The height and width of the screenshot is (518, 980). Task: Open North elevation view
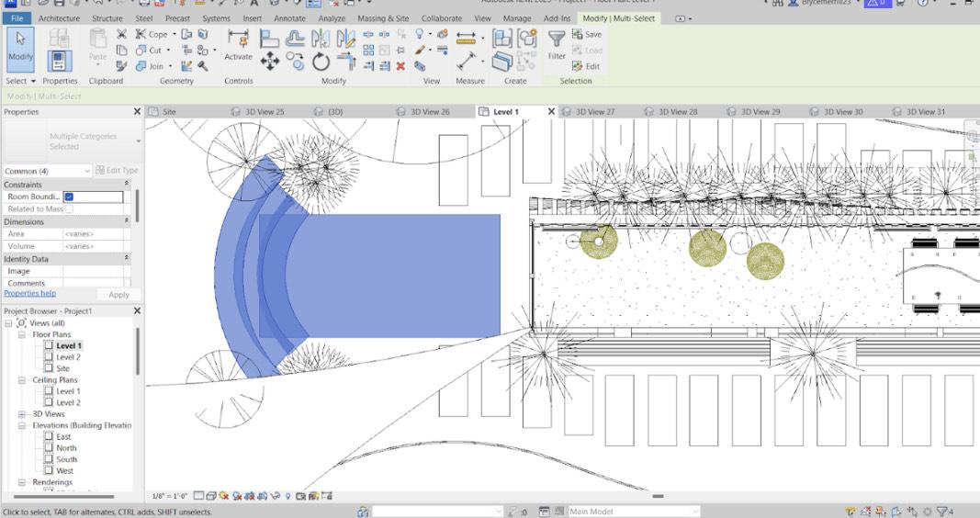pos(66,448)
